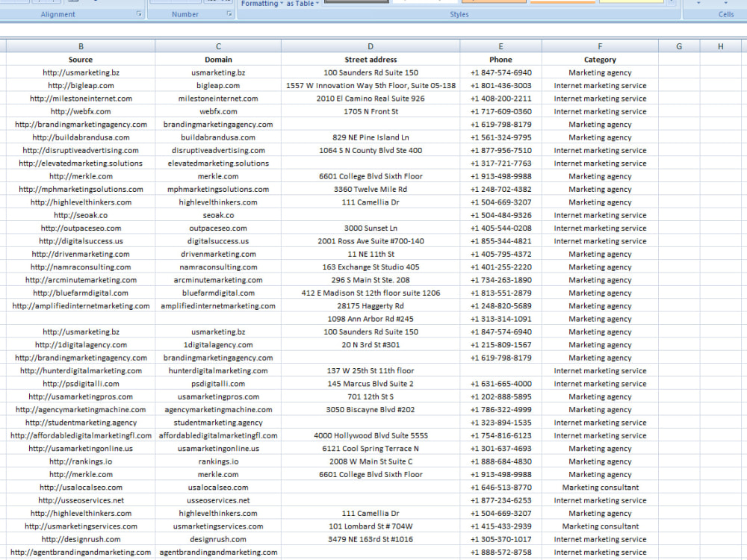Select the http://bigleap.com source cell
Screen dimensions: 747x560
coord(81,86)
